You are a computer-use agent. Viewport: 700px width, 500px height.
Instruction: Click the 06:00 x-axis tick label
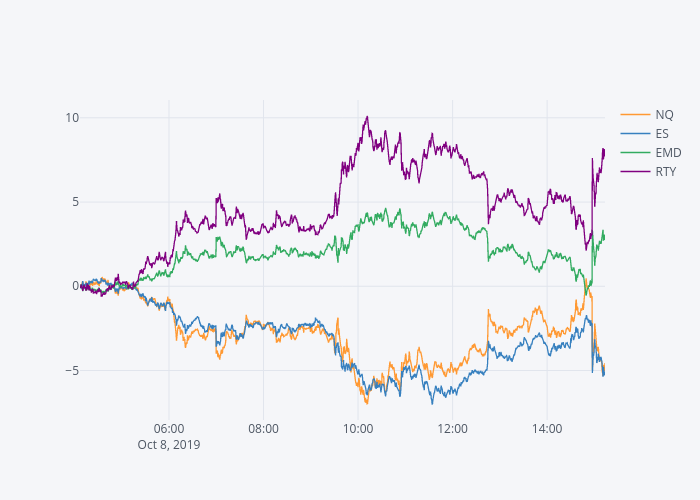[x=169, y=428]
